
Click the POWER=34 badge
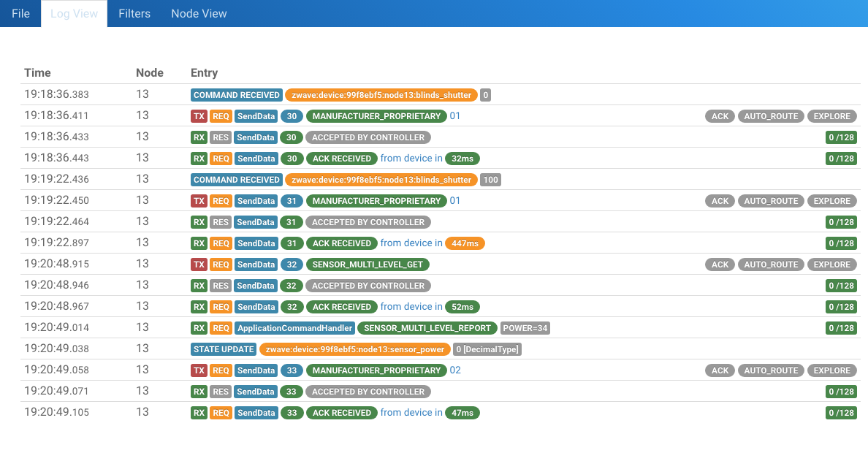(525, 328)
